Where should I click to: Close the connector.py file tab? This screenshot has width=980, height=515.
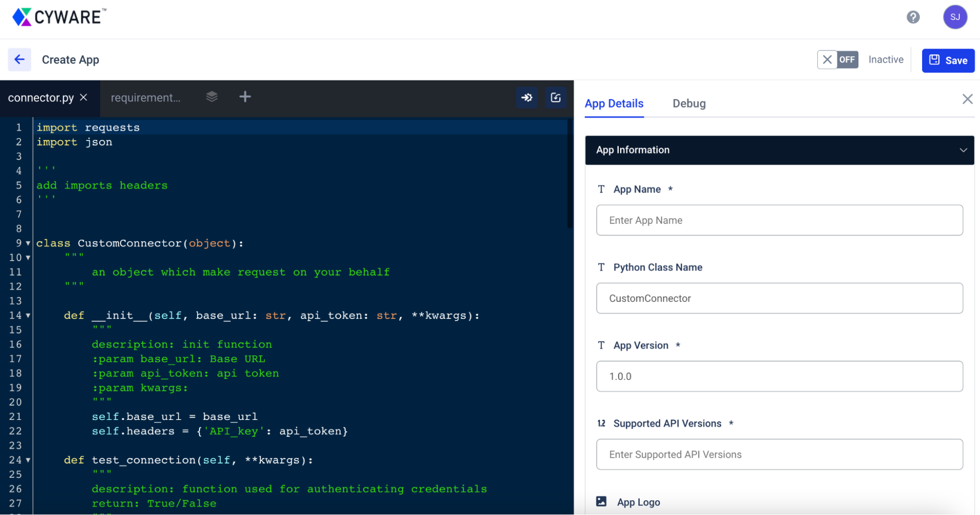(84, 98)
